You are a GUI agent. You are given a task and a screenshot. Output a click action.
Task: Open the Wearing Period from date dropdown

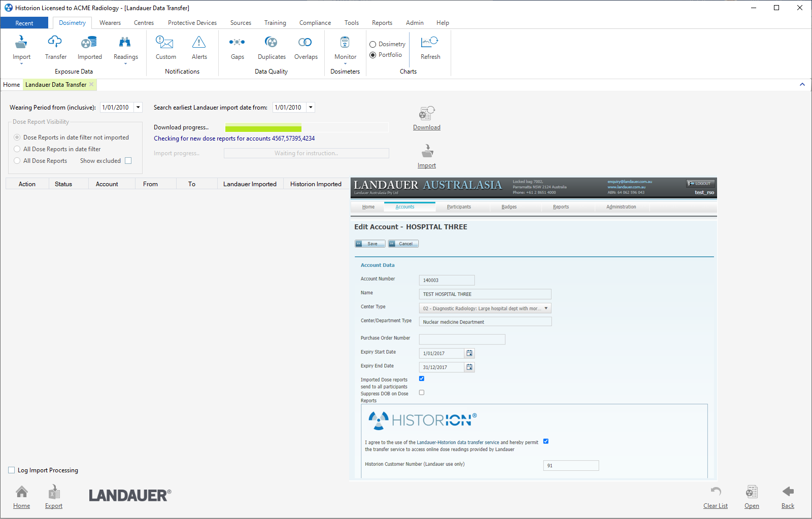(138, 107)
